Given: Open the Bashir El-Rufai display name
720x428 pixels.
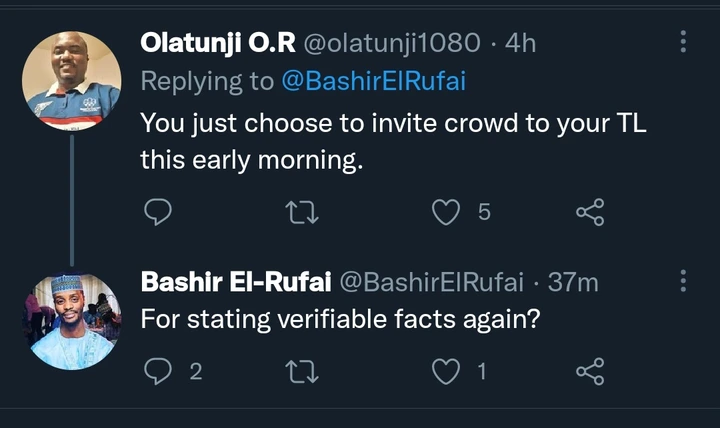Looking at the screenshot, I should (237, 283).
